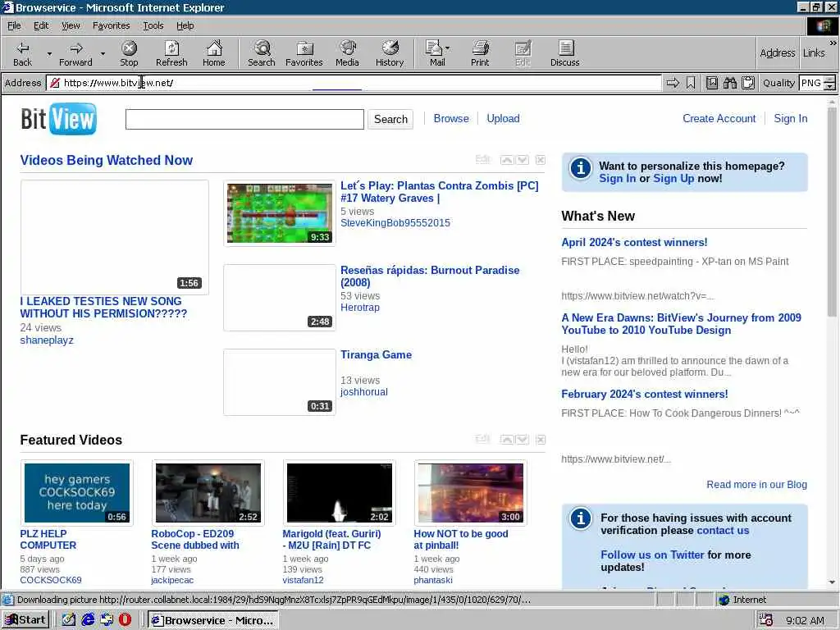The image size is (840, 630).
Task: Go to Home page via toolbar
Action: coord(214,53)
